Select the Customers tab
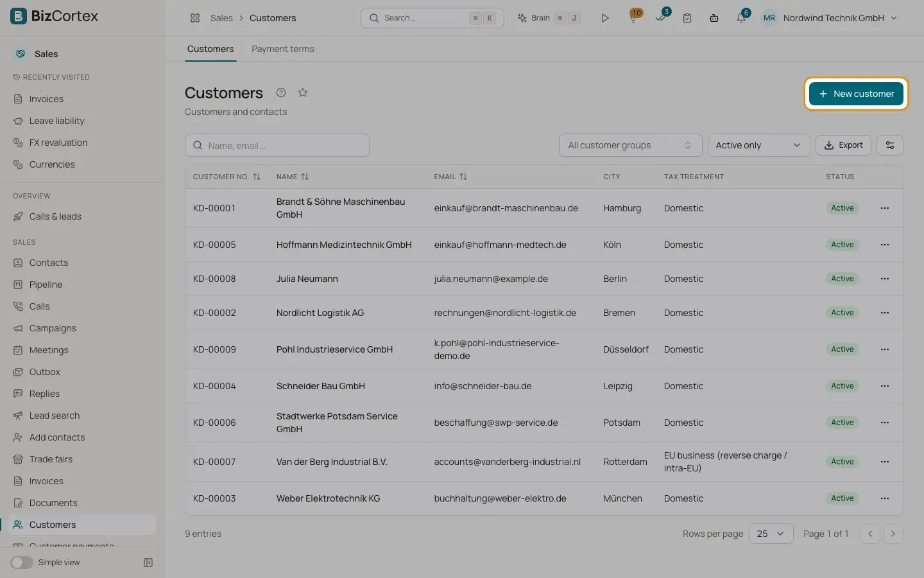This screenshot has width=924, height=578. pos(210,49)
